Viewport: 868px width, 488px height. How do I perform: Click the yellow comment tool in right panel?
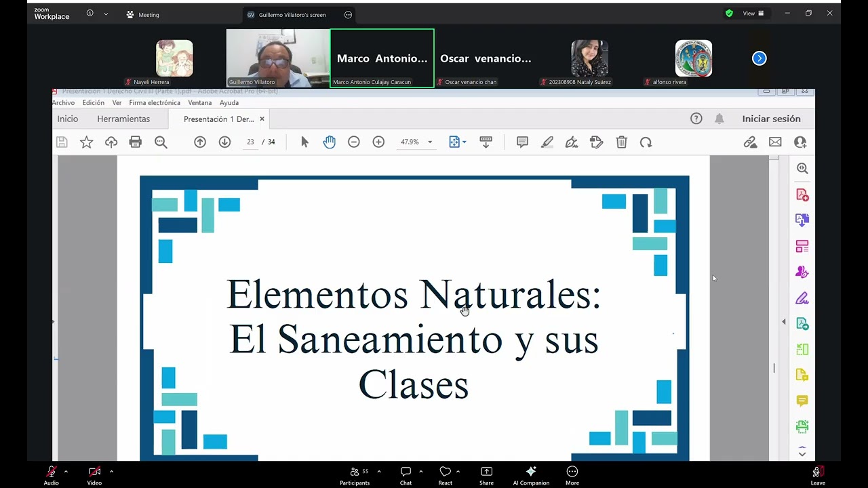click(802, 401)
